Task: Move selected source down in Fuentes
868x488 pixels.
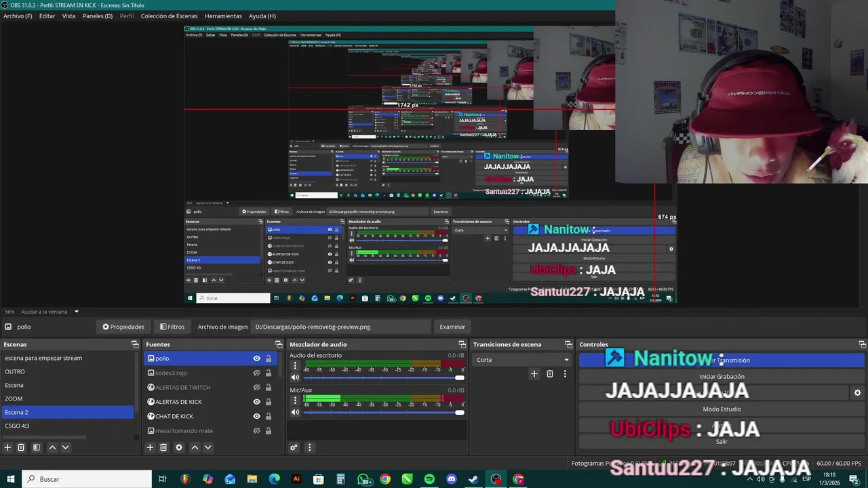Action: click(208, 447)
